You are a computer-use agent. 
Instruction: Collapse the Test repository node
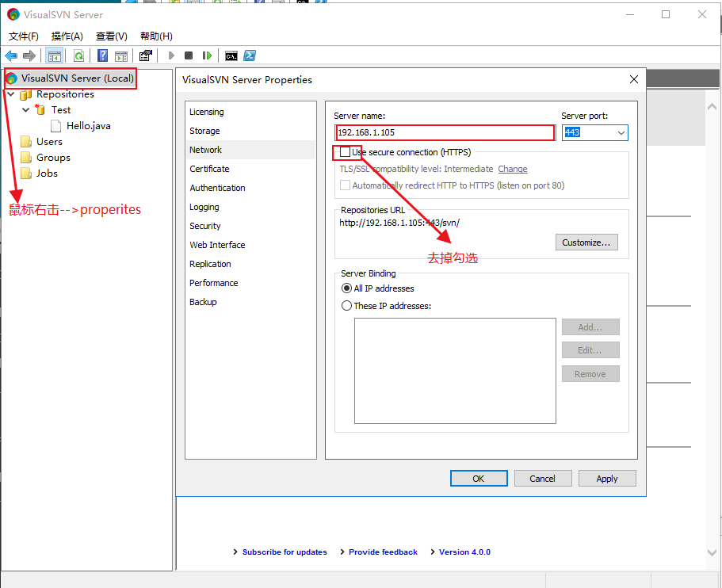click(x=25, y=110)
